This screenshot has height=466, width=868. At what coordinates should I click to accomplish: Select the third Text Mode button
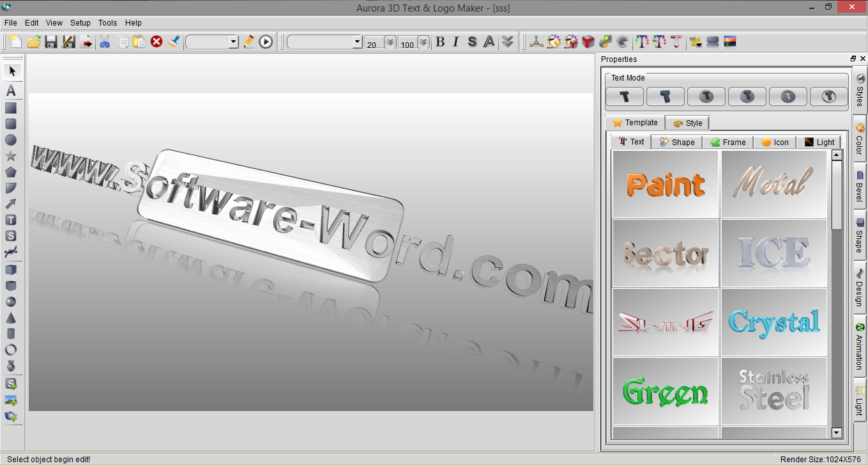tap(706, 97)
